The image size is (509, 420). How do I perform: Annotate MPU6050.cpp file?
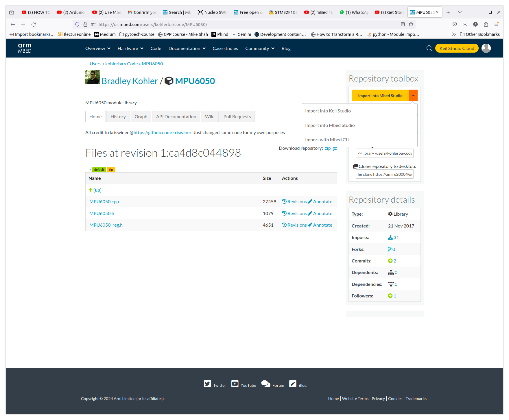click(x=320, y=202)
